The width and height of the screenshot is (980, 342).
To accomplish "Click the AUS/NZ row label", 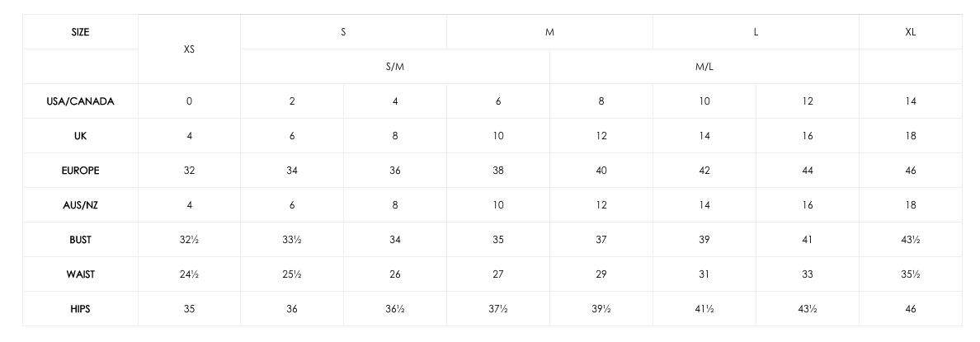I will tap(80, 204).
